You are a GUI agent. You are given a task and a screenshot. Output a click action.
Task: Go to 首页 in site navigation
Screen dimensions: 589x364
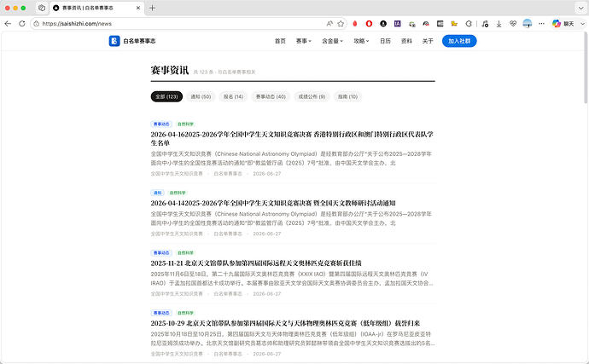pyautogui.click(x=280, y=41)
